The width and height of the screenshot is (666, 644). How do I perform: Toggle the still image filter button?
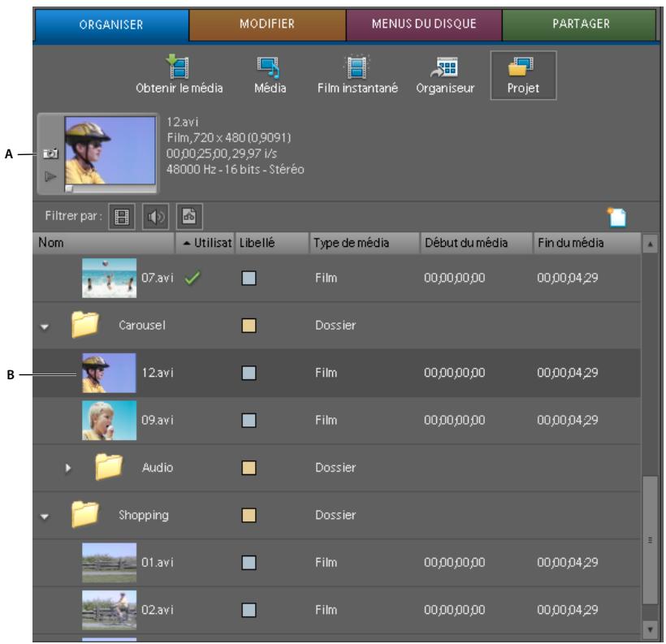click(x=189, y=217)
